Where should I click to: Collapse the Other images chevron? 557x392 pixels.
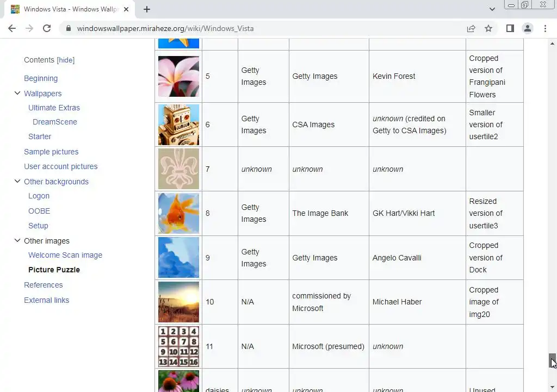pyautogui.click(x=17, y=240)
